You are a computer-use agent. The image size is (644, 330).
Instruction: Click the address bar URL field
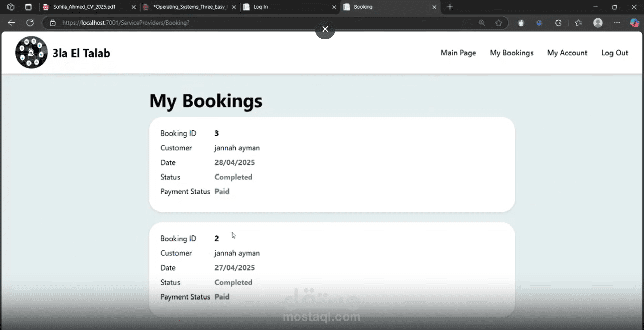coord(237,23)
